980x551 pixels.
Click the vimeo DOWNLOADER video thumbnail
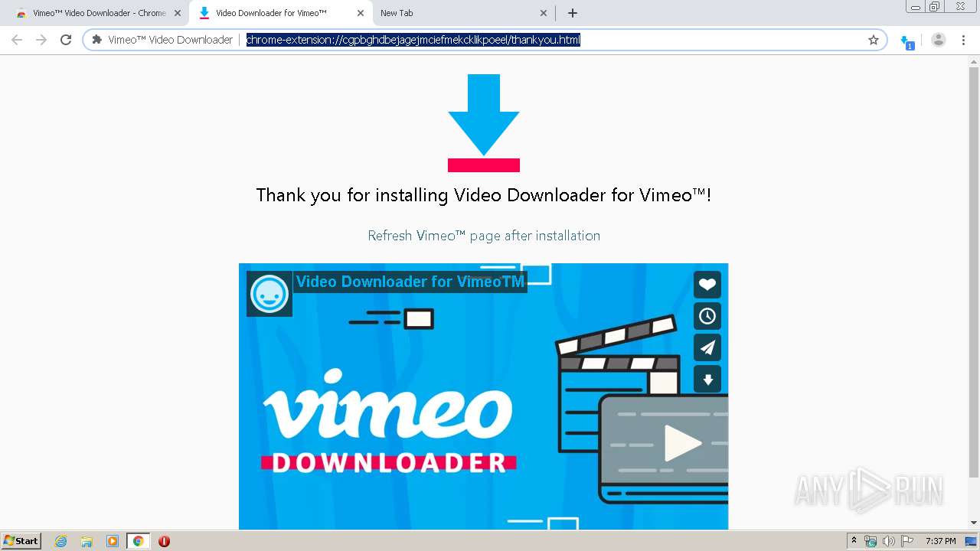pyautogui.click(x=484, y=396)
